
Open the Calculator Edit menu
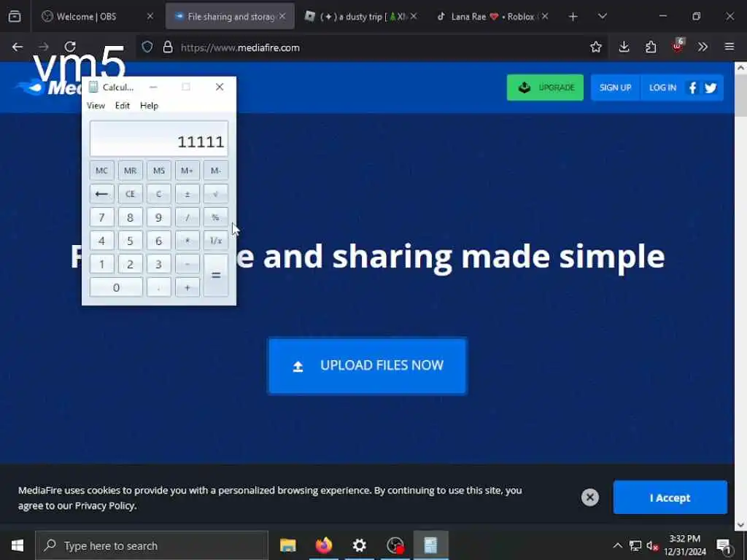click(x=123, y=106)
